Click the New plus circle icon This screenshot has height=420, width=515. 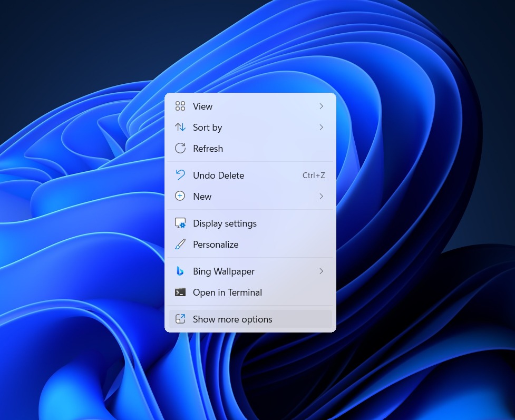(180, 196)
